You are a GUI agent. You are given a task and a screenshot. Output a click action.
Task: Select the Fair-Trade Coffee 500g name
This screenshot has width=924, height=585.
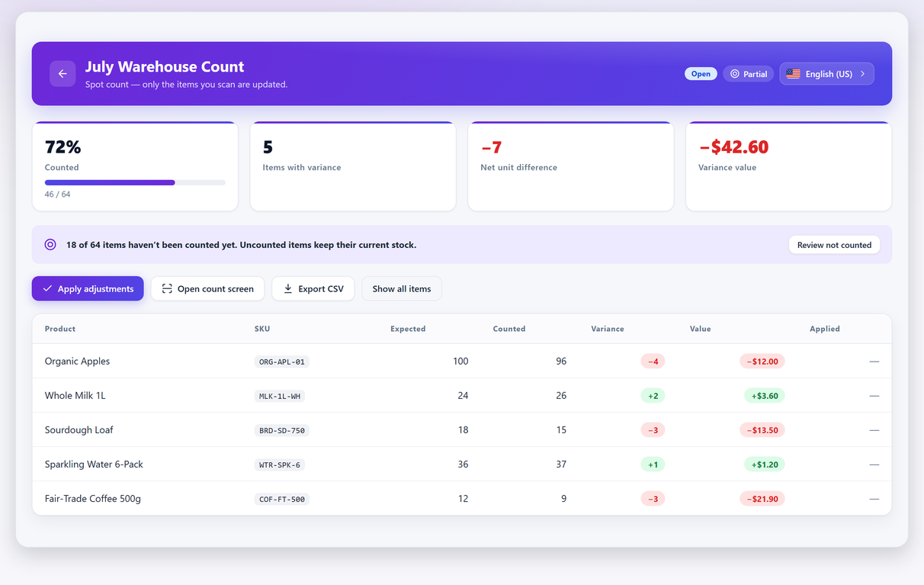point(93,499)
